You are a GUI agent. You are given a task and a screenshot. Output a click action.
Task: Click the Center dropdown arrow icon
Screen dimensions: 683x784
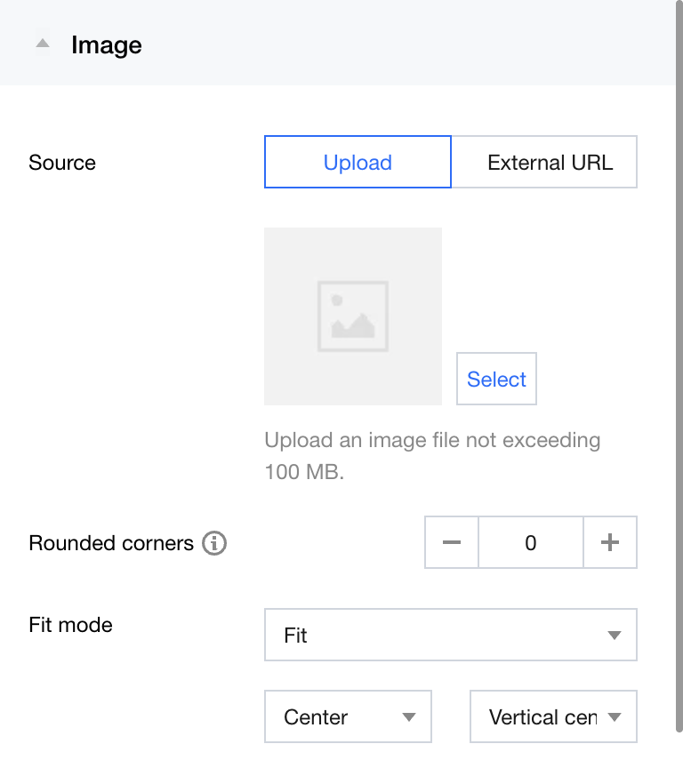coord(409,717)
